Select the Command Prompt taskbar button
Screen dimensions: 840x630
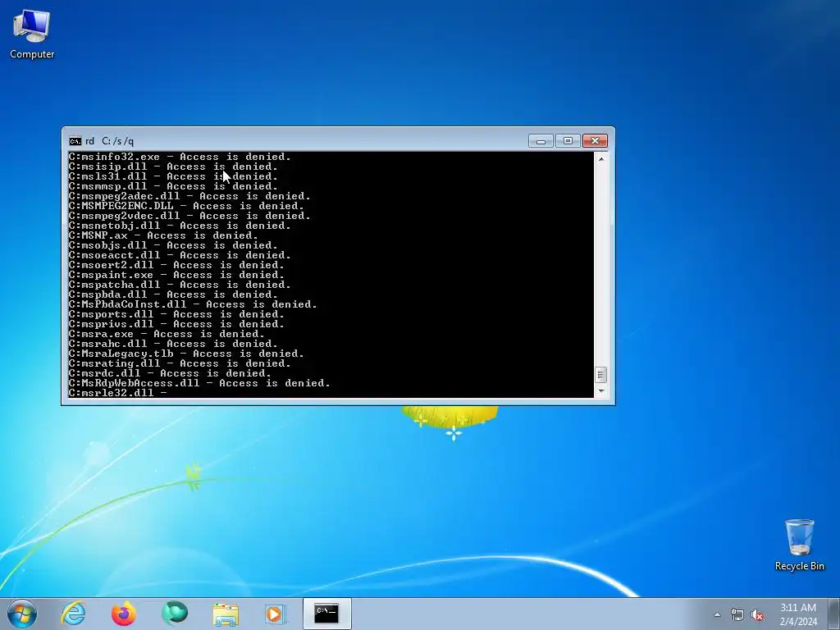click(x=326, y=614)
